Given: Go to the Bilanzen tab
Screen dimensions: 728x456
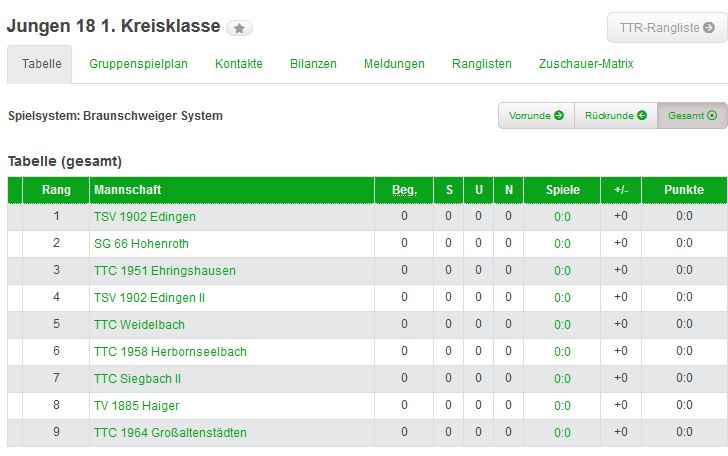Looking at the screenshot, I should click(x=313, y=64).
